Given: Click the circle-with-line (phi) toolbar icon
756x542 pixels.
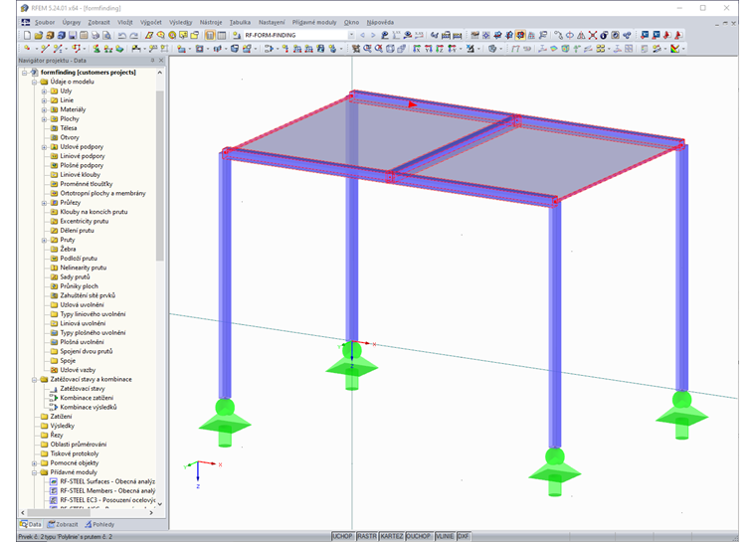Looking at the screenshot, I should point(569,35).
